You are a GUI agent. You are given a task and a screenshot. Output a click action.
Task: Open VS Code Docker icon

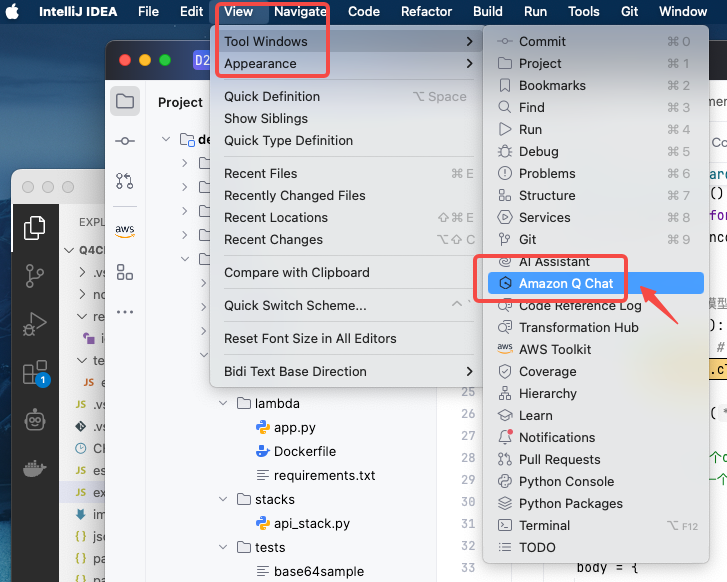[35, 469]
